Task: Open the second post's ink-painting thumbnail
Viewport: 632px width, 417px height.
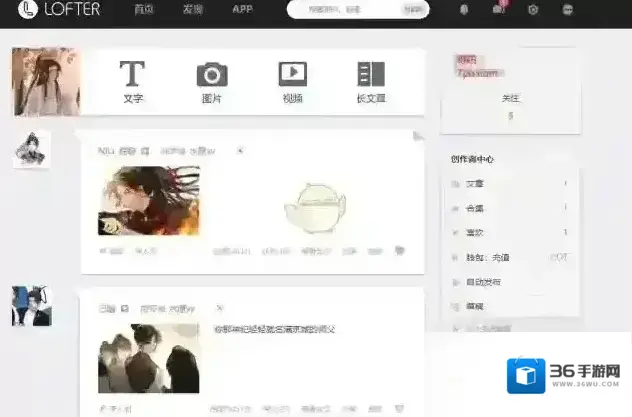Action: point(149,358)
